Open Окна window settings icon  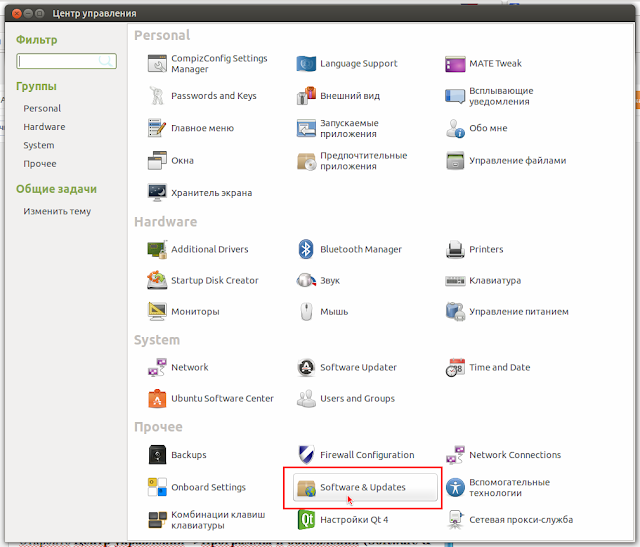pyautogui.click(x=157, y=160)
